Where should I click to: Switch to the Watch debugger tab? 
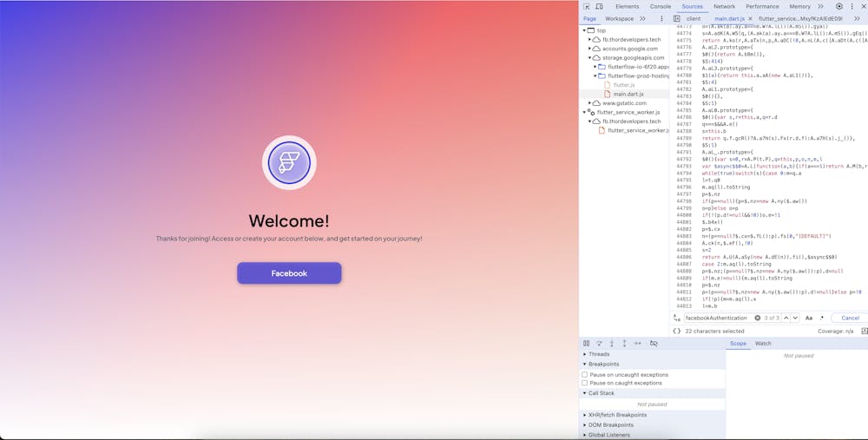(x=763, y=344)
